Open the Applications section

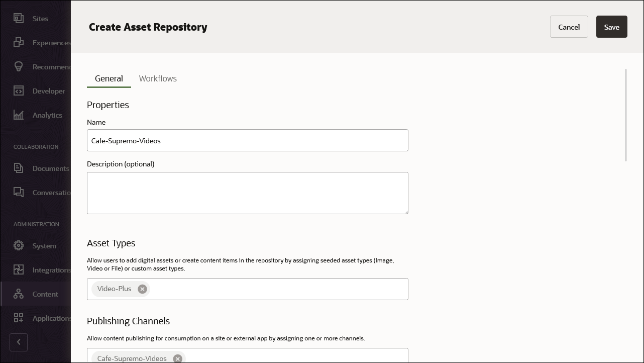(52, 318)
